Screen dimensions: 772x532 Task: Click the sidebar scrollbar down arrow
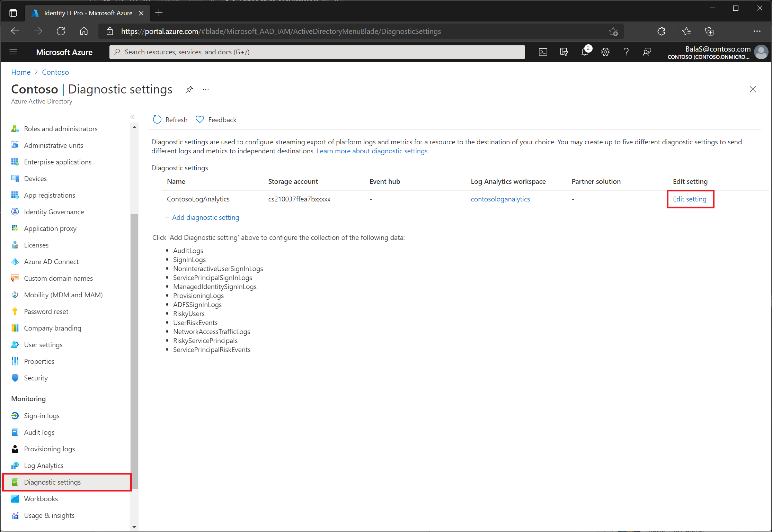(134, 527)
